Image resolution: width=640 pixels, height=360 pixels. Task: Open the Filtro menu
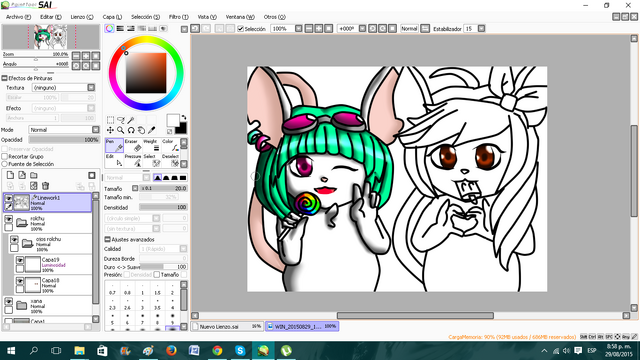tap(178, 17)
